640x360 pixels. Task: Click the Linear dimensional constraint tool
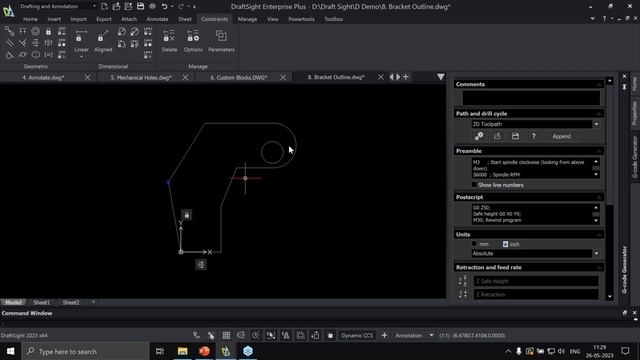(81, 40)
